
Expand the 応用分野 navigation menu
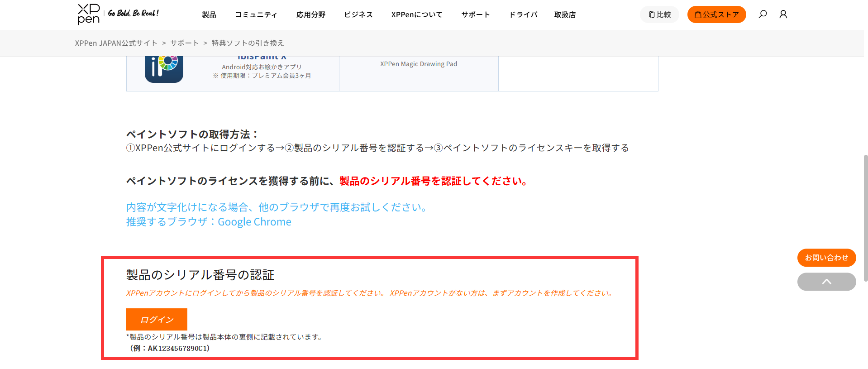click(311, 15)
